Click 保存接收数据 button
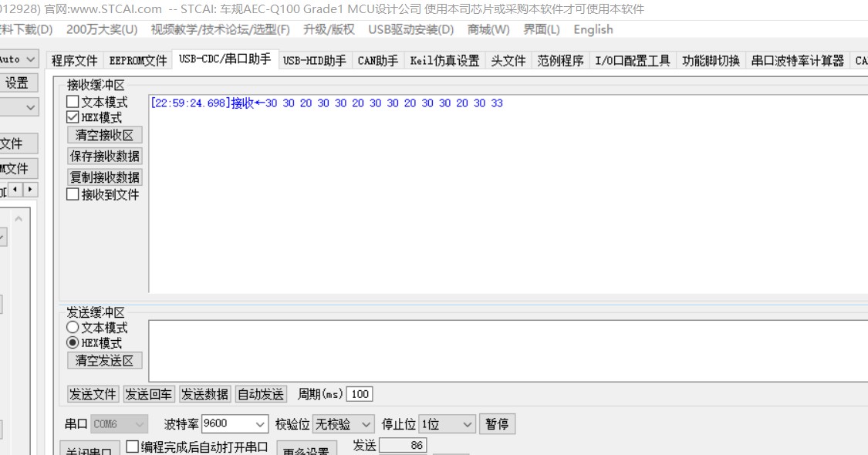This screenshot has height=455, width=868. click(x=105, y=156)
